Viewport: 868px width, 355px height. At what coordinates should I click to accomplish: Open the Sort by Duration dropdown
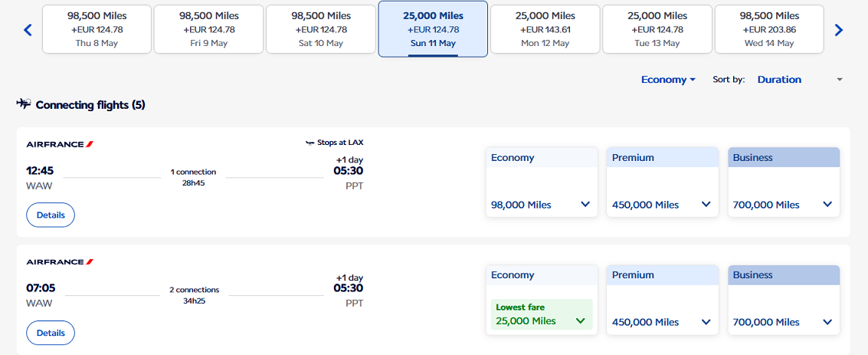click(800, 79)
